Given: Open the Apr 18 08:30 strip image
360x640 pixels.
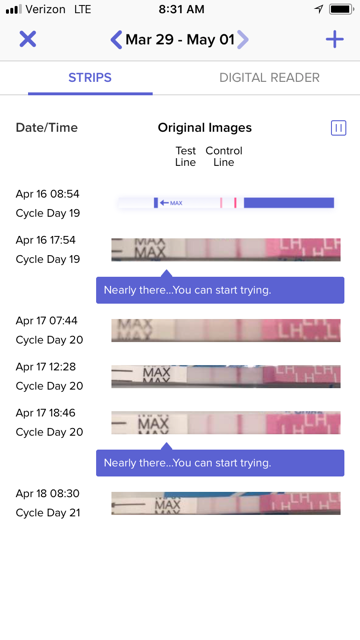Looking at the screenshot, I should pyautogui.click(x=226, y=503).
